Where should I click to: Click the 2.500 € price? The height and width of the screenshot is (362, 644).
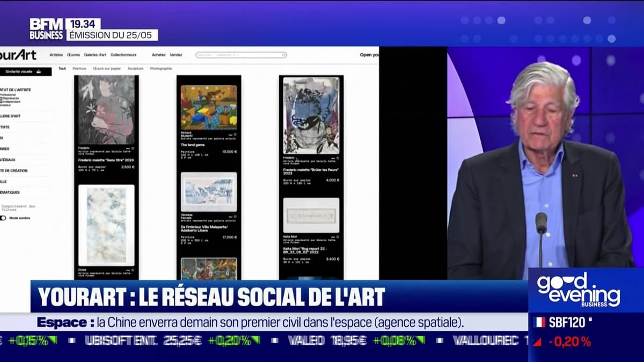pos(128,167)
